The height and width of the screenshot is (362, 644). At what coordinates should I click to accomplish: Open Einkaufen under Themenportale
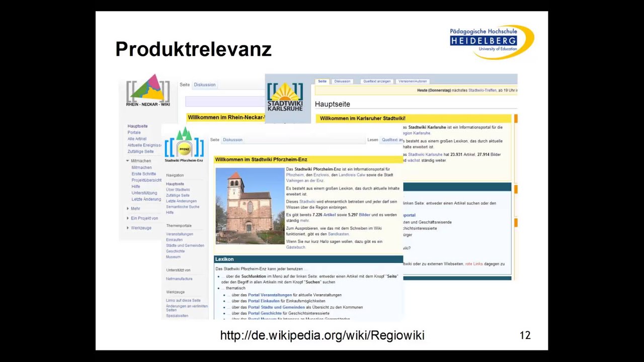pyautogui.click(x=174, y=240)
